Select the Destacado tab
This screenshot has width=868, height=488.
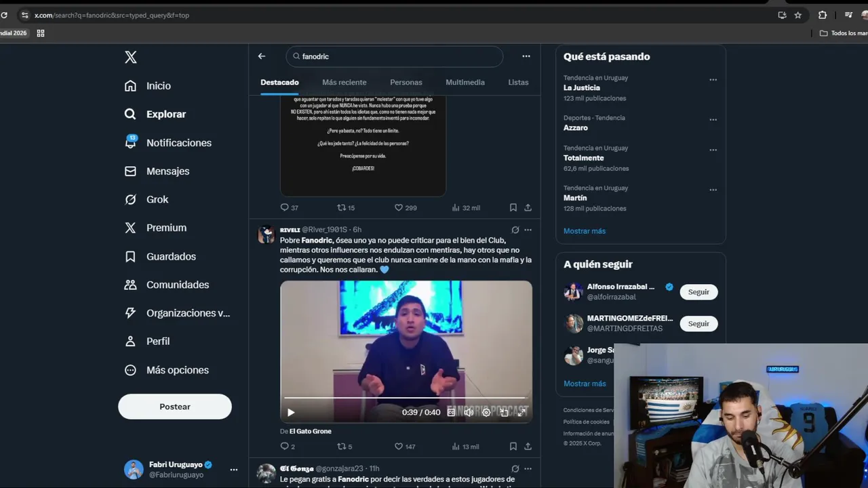point(279,83)
